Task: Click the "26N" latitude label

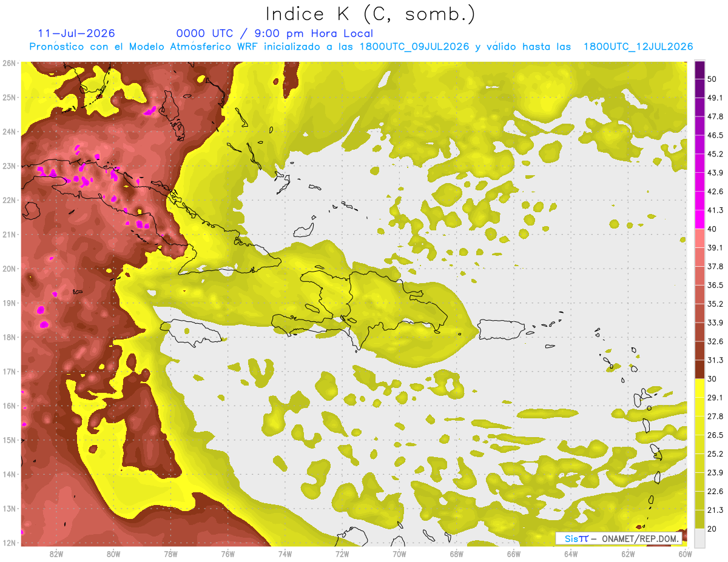Action: pos(8,63)
